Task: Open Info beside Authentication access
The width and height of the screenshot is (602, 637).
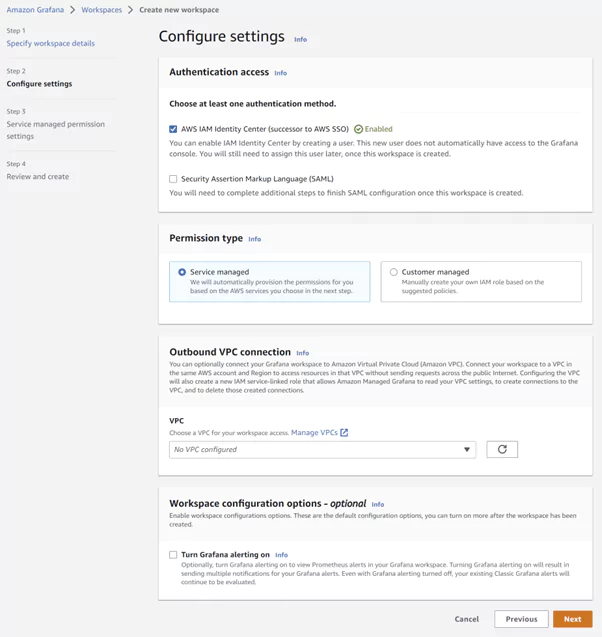Action: pyautogui.click(x=280, y=73)
